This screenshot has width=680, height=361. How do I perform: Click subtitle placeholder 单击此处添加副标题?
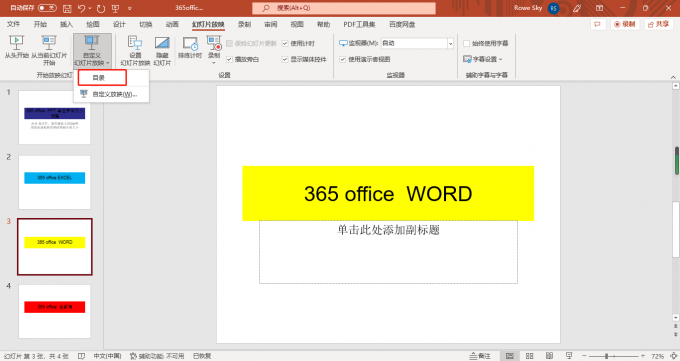[388, 252]
